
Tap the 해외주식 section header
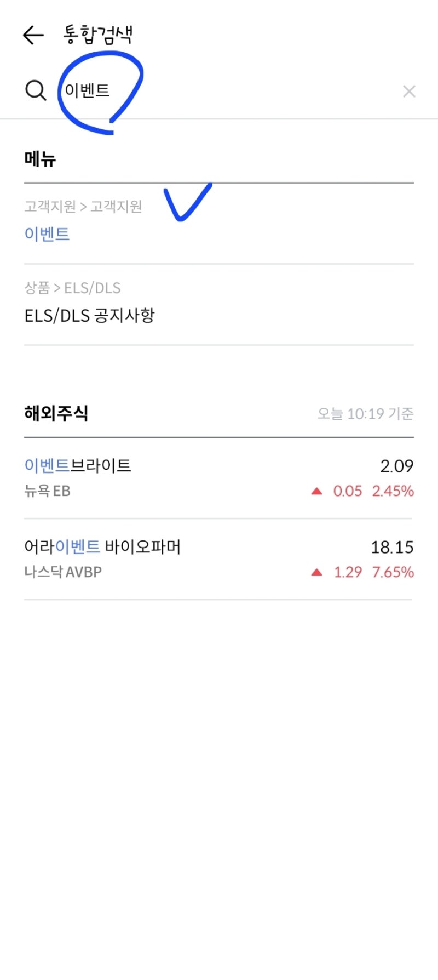[56, 413]
